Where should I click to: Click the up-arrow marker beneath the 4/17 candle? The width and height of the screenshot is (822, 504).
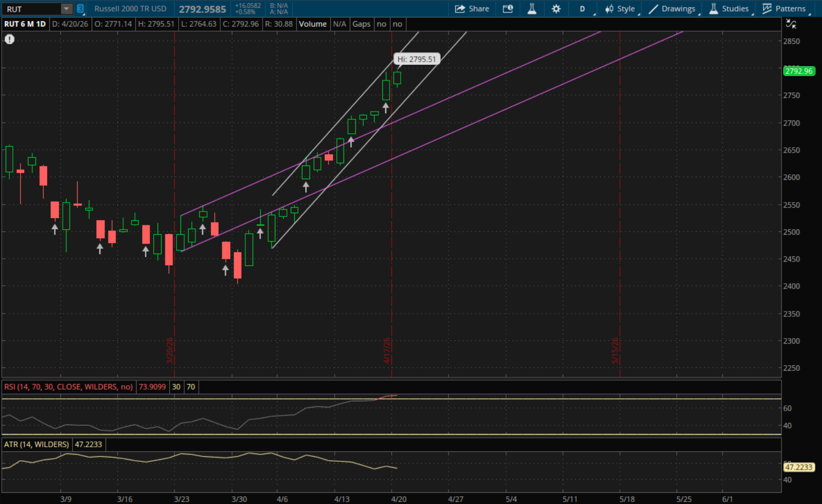point(386,108)
